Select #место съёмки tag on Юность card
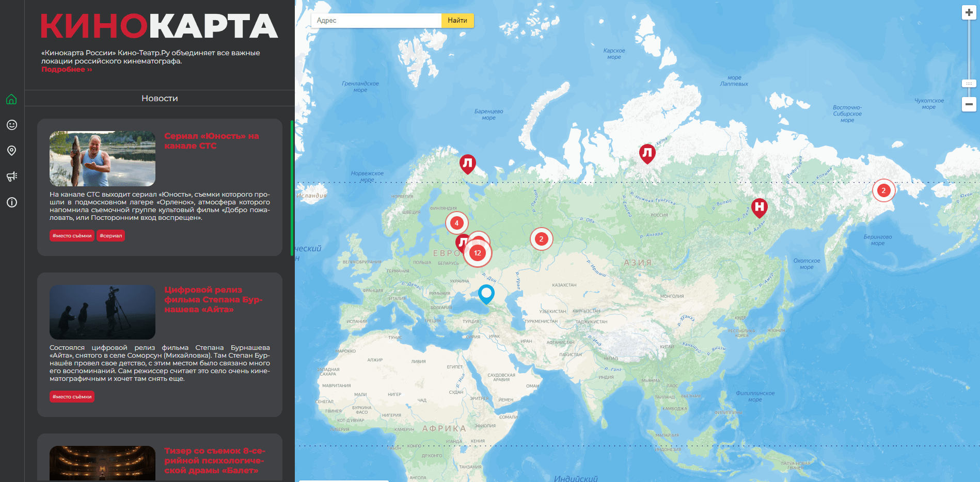The width and height of the screenshot is (980, 482). tap(72, 236)
